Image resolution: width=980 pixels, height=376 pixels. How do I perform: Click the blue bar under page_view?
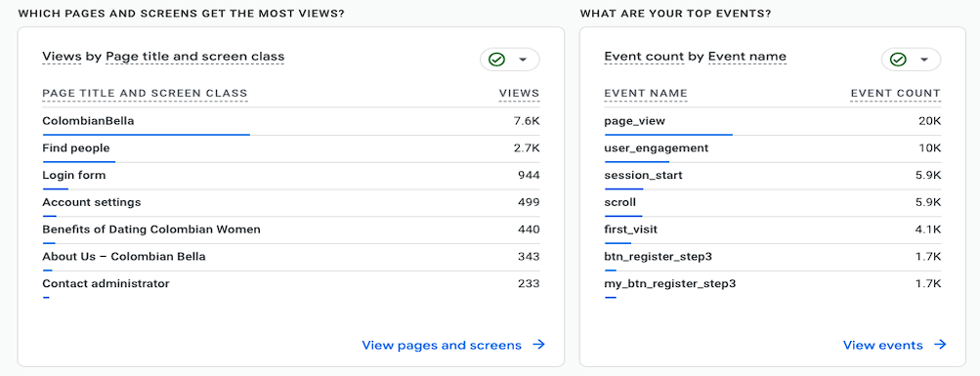(x=668, y=135)
